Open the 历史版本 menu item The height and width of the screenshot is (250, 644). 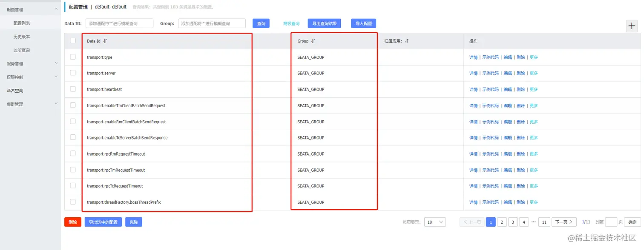[21, 36]
